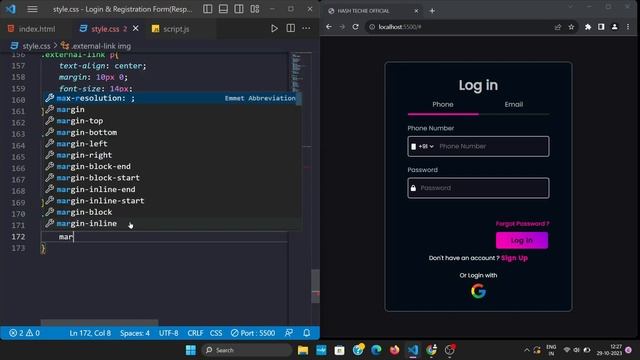Open notifications bell in status bar
Screen dimensions: 640x360
tap(307, 333)
